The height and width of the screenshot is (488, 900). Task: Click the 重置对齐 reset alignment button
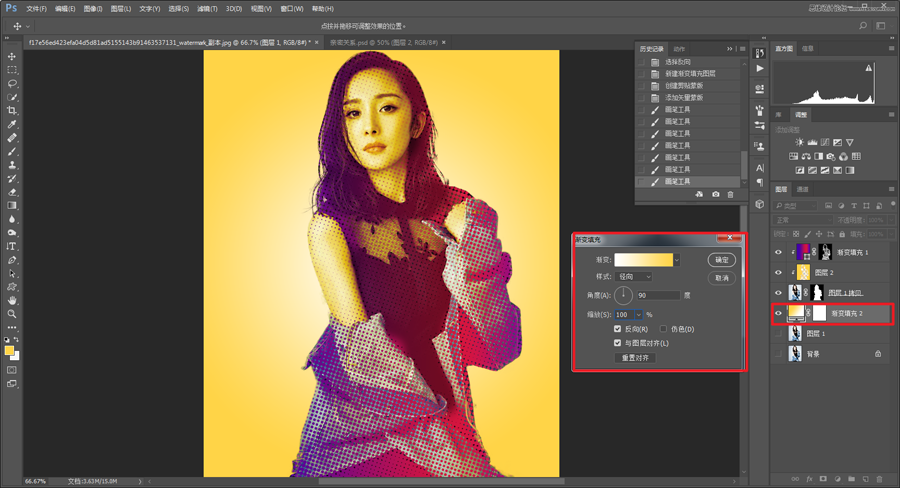tap(634, 358)
